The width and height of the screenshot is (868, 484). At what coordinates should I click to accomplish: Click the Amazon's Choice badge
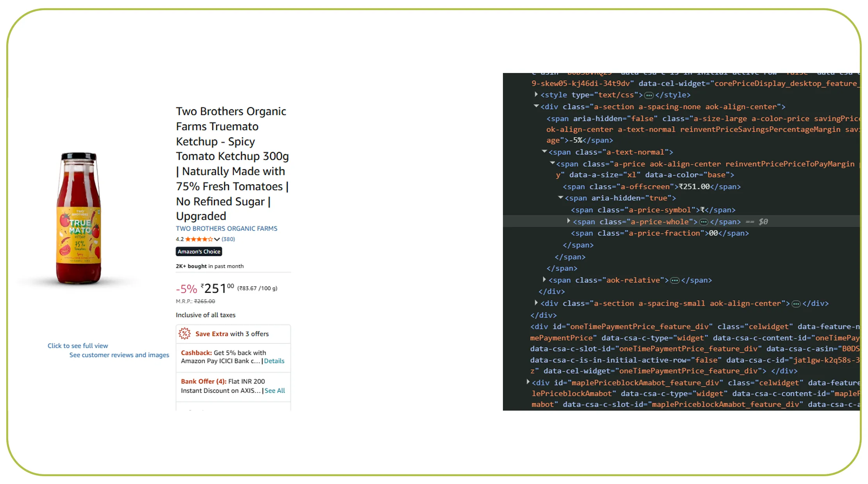pyautogui.click(x=199, y=252)
